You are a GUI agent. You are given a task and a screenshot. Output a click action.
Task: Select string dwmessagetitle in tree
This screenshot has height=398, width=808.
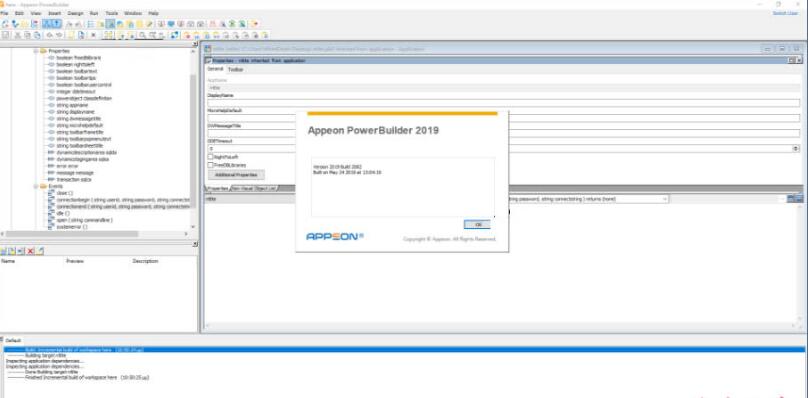point(78,119)
